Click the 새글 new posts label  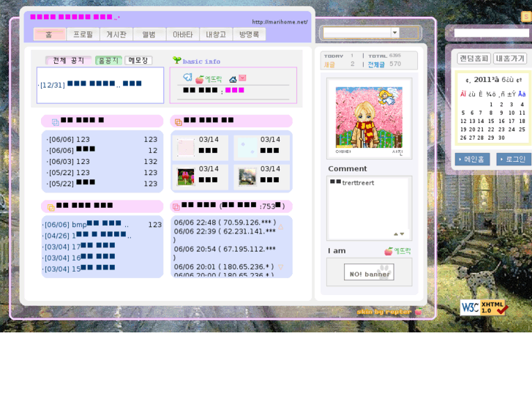[x=329, y=64]
